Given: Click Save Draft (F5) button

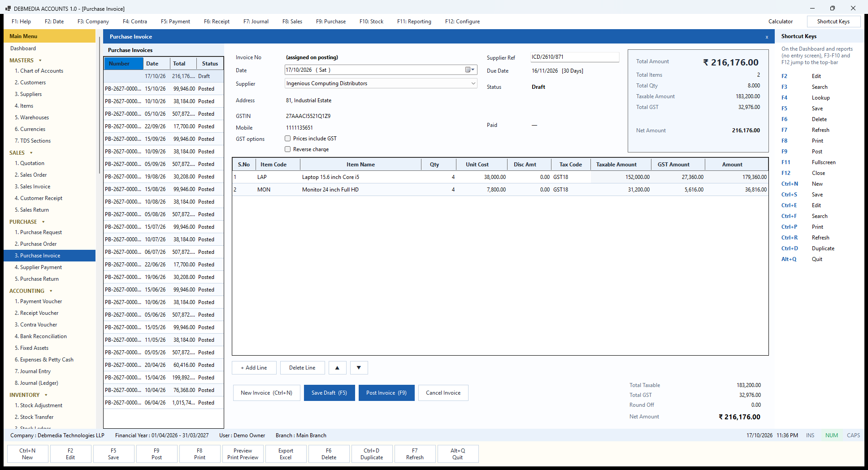Looking at the screenshot, I should click(329, 393).
